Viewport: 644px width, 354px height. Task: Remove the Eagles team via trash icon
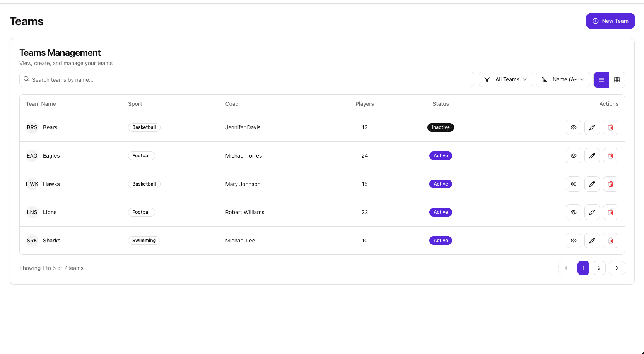[x=610, y=156]
